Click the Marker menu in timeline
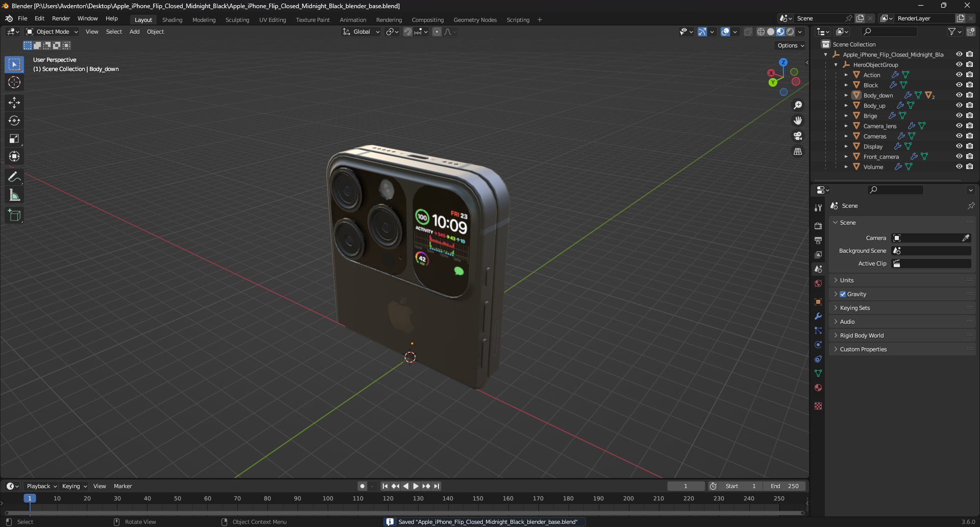The height and width of the screenshot is (527, 980). pos(122,486)
